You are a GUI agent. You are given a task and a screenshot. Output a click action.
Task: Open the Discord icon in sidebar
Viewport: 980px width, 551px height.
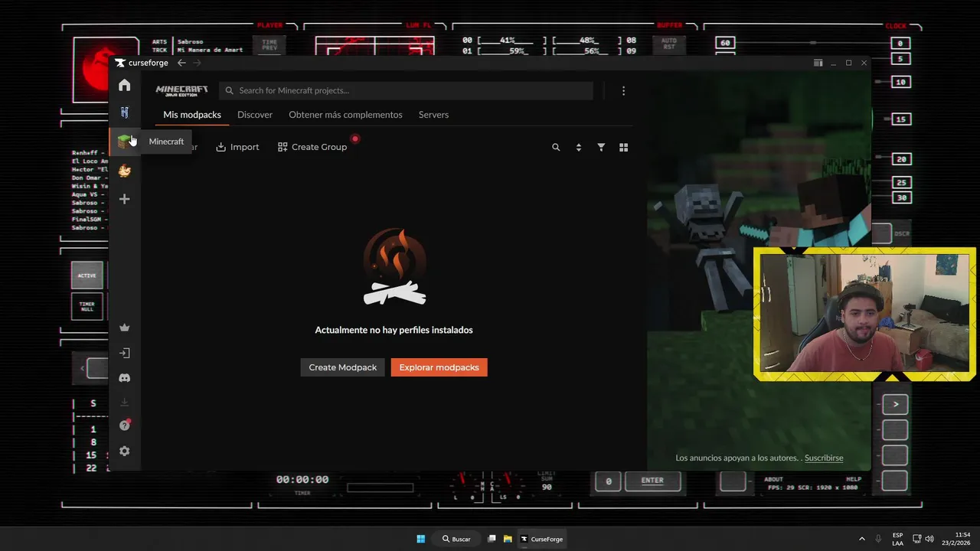124,377
